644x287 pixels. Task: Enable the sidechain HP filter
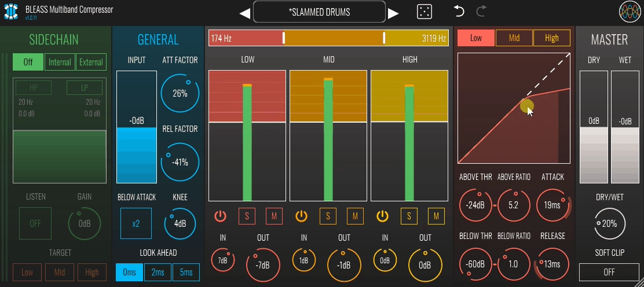34,88
